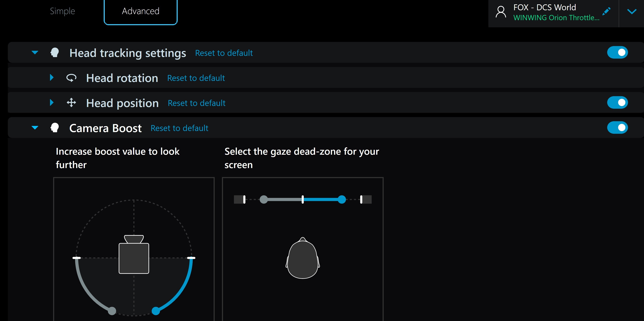Screen dimensions: 644x321
Task: Click the monitor icon inside boost circle
Action: [134, 254]
